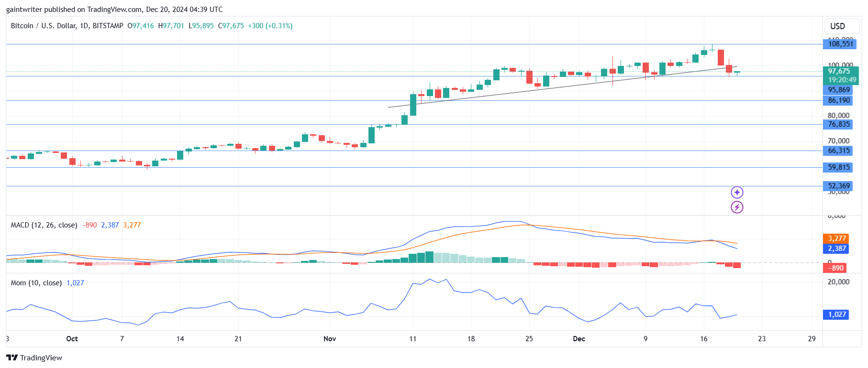Click the 70,000 price axis tick

pyautogui.click(x=838, y=141)
